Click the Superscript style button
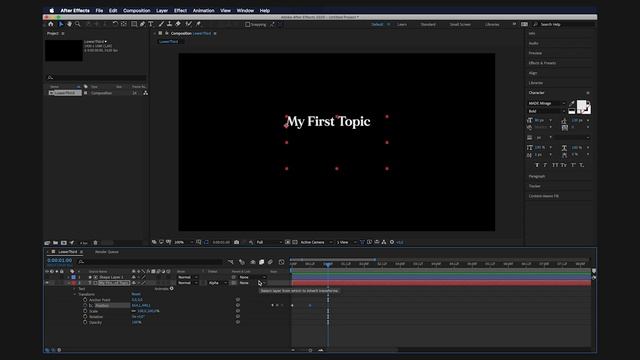This screenshot has width=640, height=360. coord(573,165)
